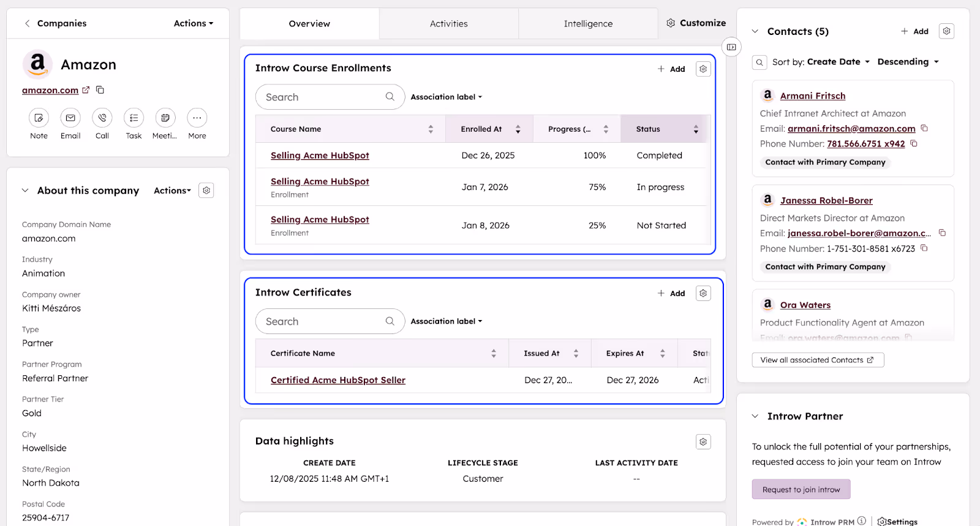Open amazon.com external link icon
The image size is (980, 526).
86,90
